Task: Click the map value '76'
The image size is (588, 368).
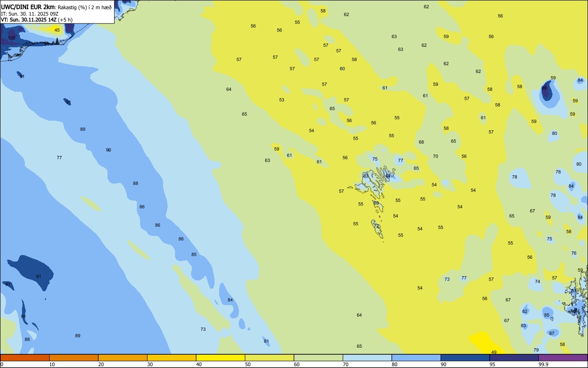Action: tap(574, 253)
